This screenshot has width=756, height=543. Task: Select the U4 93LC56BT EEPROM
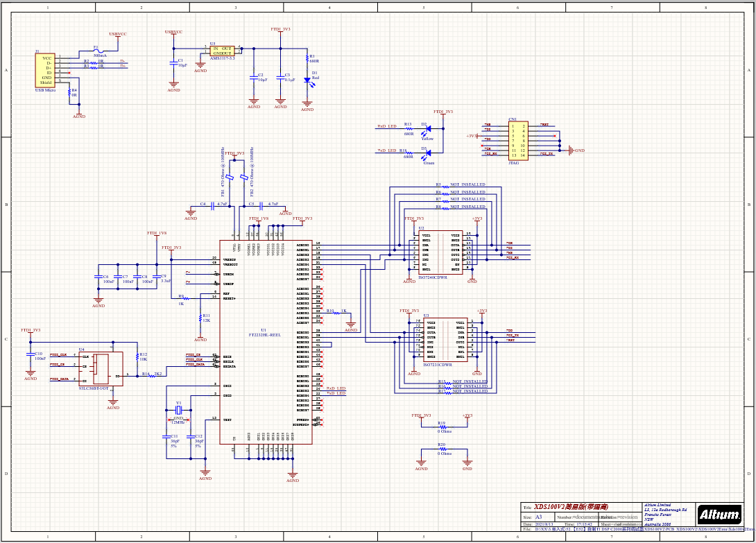point(101,369)
